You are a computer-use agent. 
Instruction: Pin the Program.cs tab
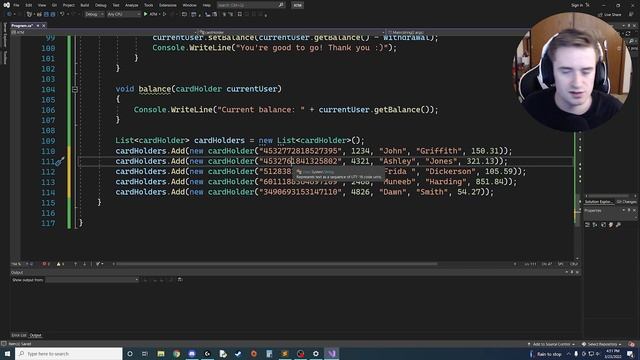click(x=38, y=25)
